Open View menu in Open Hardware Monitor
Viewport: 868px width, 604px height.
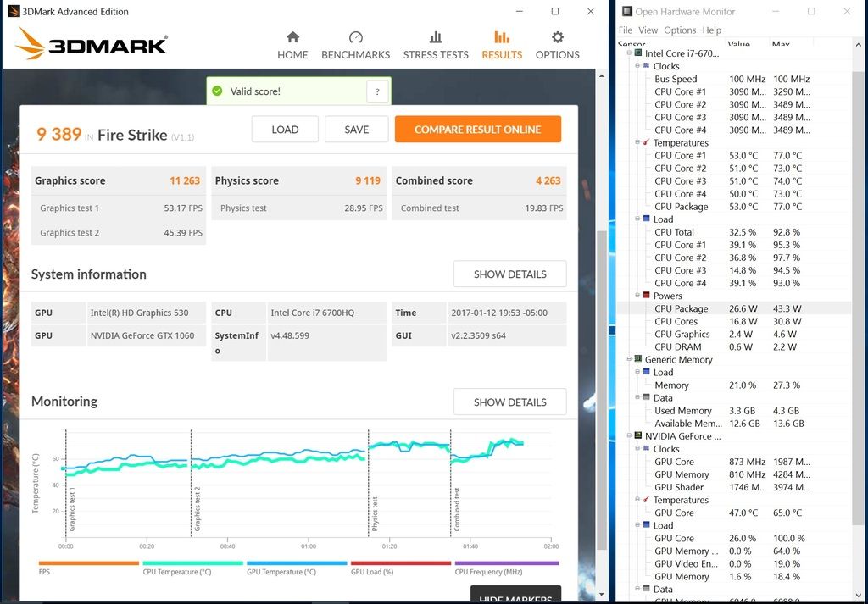coord(648,30)
